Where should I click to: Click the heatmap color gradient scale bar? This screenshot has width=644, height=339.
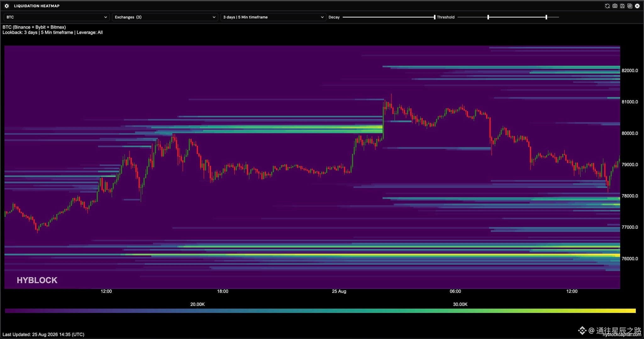320,311
